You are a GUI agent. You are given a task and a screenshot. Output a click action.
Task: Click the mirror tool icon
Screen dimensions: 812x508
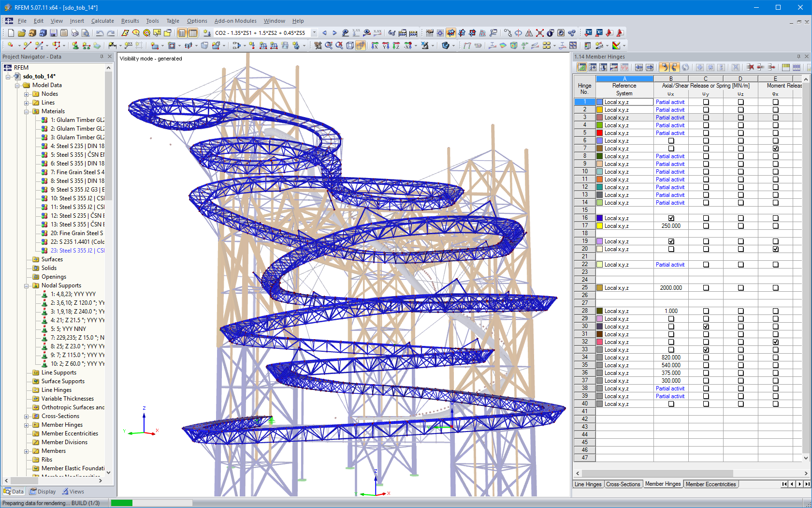click(x=529, y=33)
